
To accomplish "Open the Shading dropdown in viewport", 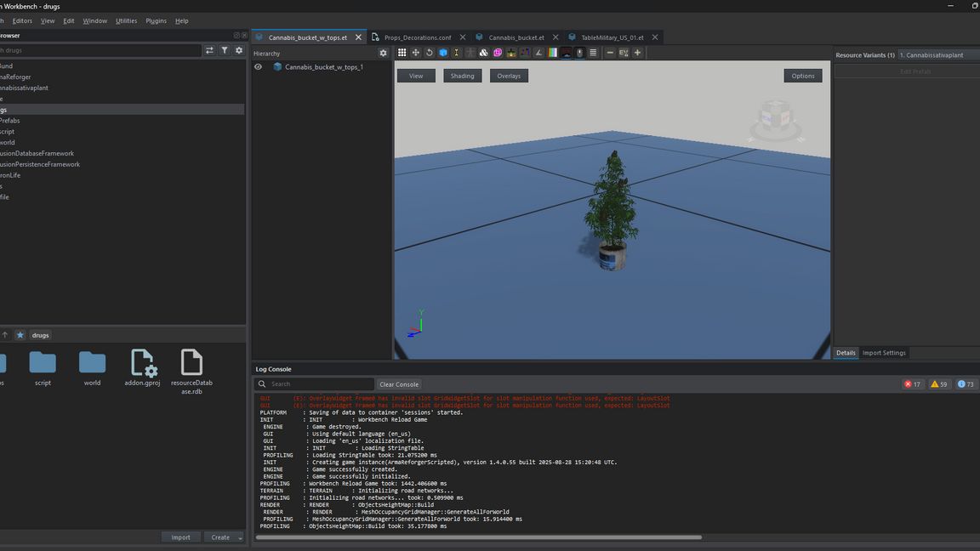I will (x=462, y=76).
